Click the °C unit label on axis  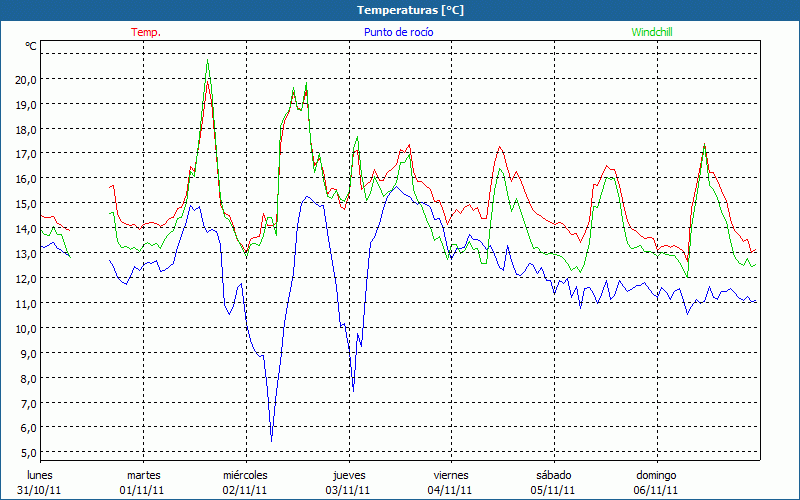point(31,46)
